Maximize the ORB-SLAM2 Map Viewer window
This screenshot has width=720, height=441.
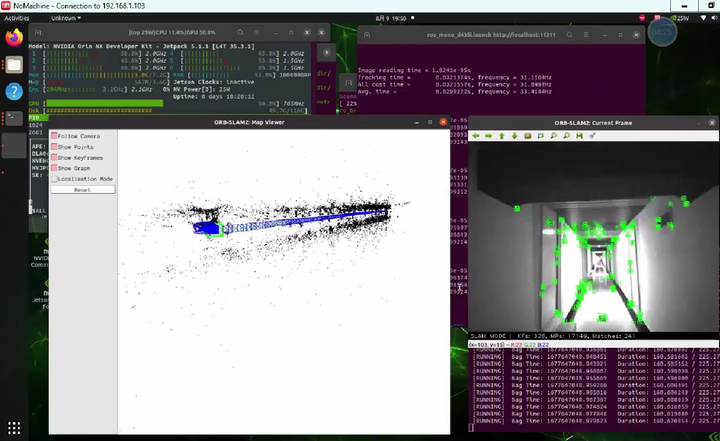[430, 122]
